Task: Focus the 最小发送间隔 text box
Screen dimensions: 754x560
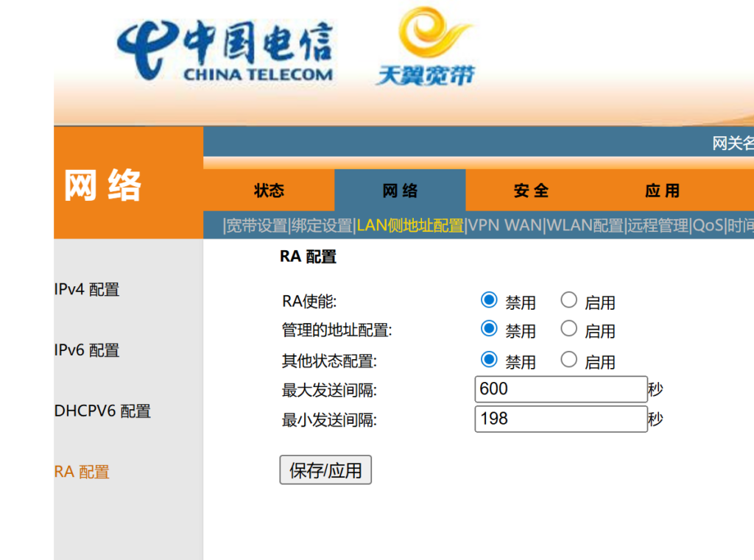Action: coord(560,419)
